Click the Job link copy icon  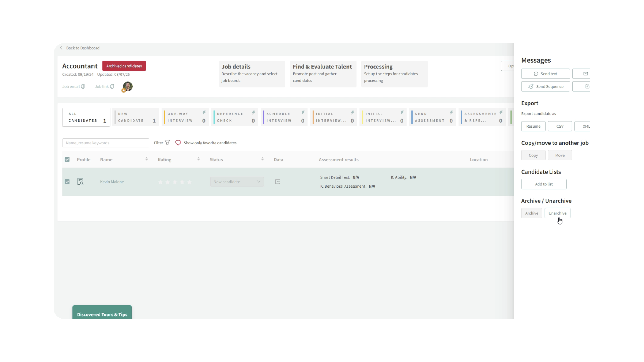click(112, 87)
